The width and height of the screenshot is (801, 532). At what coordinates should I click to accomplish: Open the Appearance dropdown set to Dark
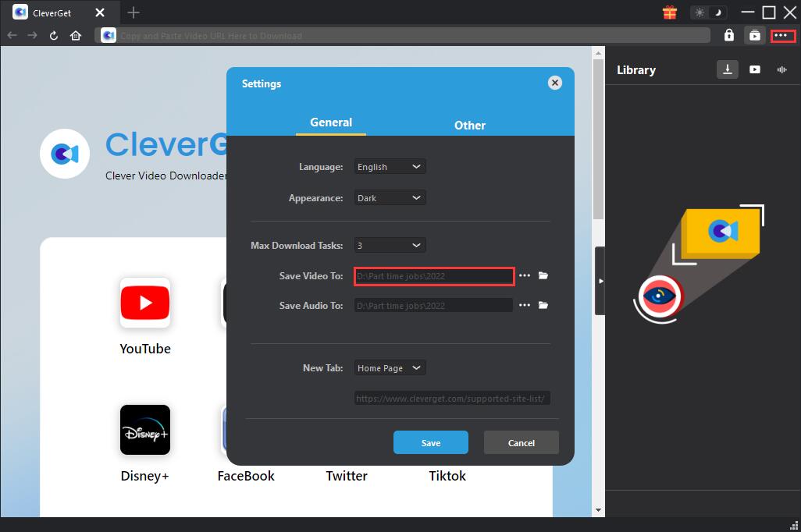[390, 197]
